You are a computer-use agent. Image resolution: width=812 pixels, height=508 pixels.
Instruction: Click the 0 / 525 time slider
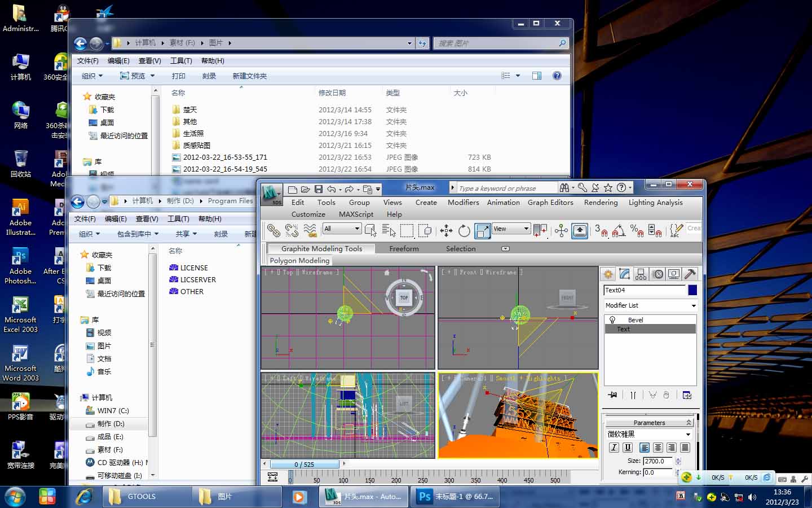click(x=304, y=464)
